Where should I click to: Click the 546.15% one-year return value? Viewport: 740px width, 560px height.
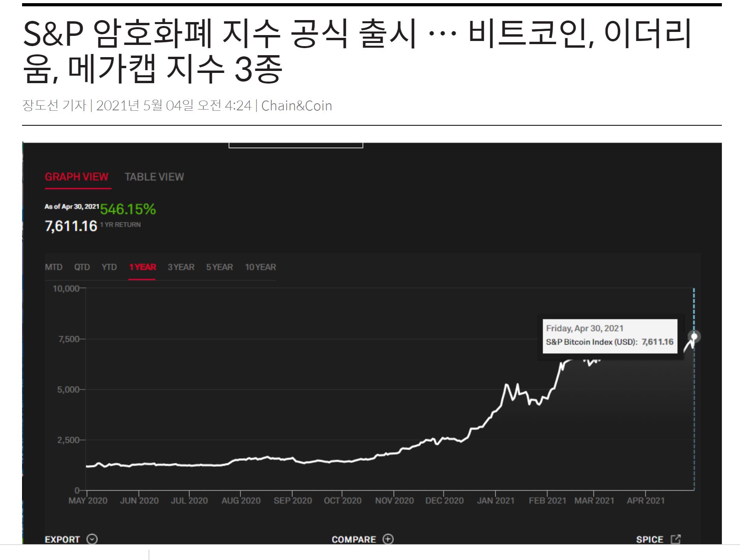[128, 209]
